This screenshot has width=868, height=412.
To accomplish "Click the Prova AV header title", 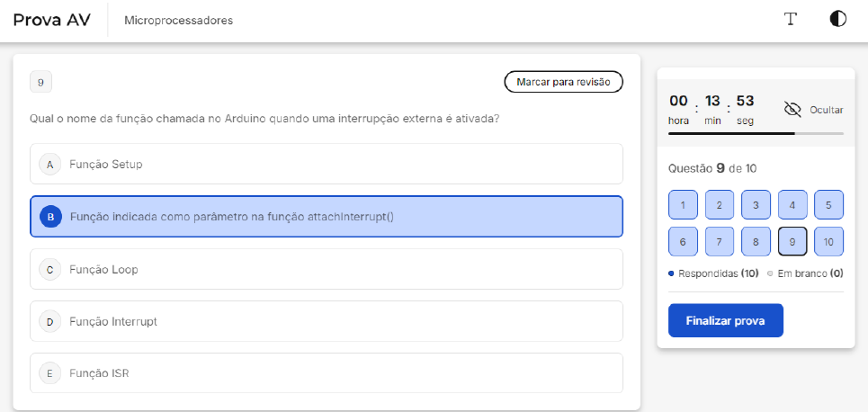I will click(52, 20).
